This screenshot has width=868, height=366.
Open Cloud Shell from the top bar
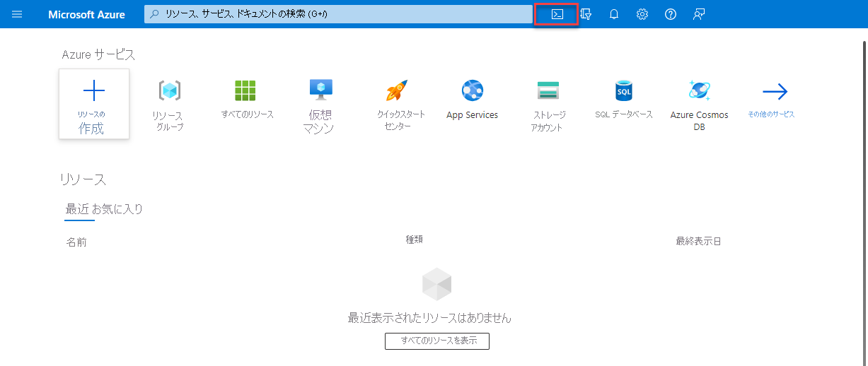[x=557, y=14]
